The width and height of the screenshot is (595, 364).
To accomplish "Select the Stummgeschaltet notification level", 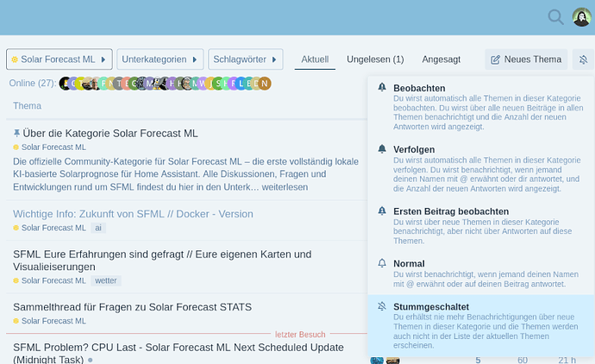I will tap(480, 326).
